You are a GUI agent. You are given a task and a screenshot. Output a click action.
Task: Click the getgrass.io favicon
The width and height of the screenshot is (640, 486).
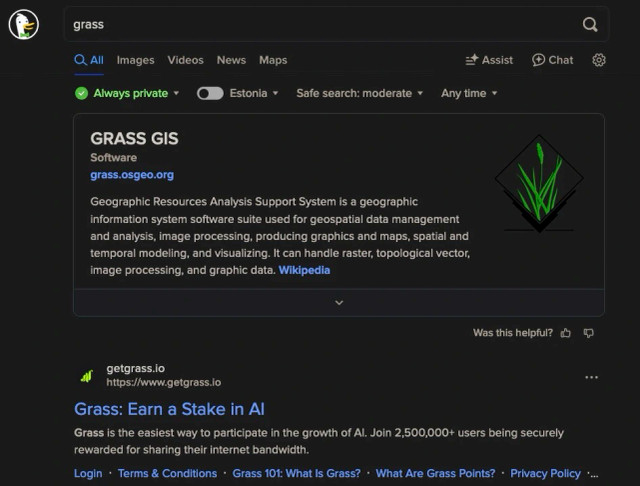click(x=87, y=375)
